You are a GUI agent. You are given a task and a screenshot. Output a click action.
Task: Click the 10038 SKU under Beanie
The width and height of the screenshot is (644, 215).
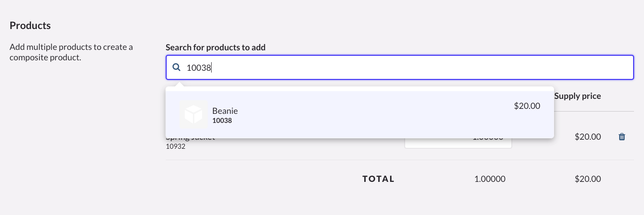(222, 121)
